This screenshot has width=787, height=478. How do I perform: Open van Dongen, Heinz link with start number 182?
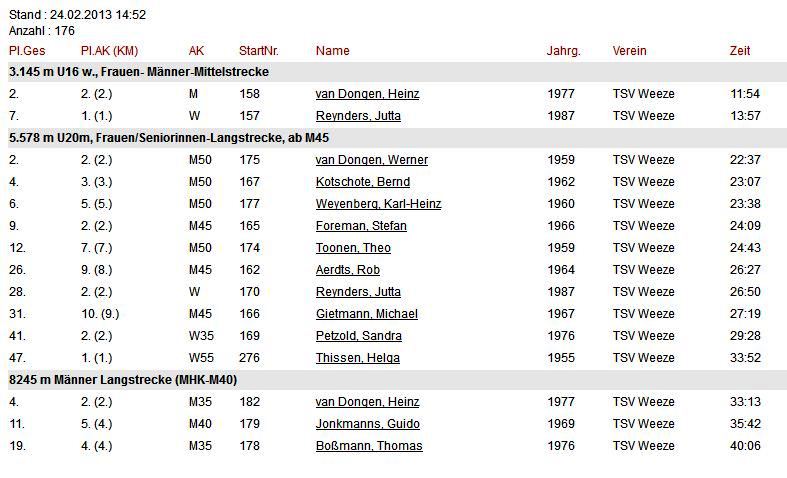[x=367, y=402]
